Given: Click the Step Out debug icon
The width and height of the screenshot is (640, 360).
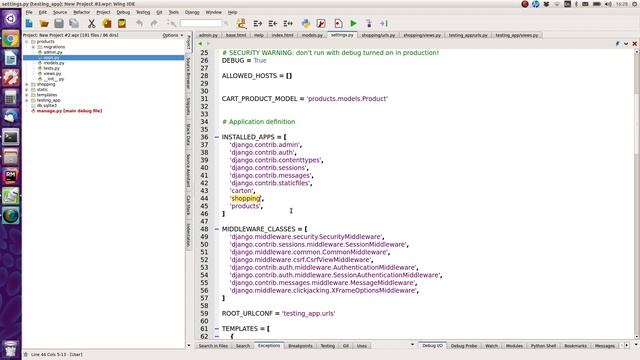Looking at the screenshot, I should [384, 24].
